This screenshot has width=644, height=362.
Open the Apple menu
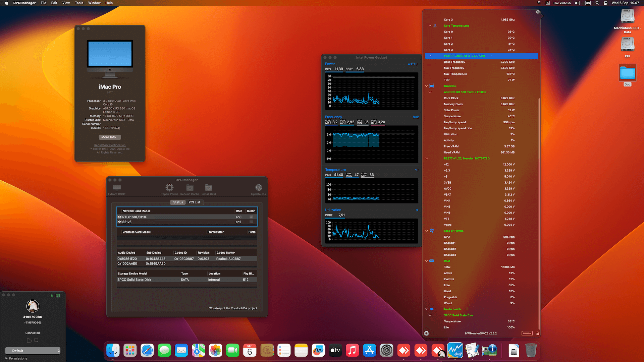coord(7,3)
